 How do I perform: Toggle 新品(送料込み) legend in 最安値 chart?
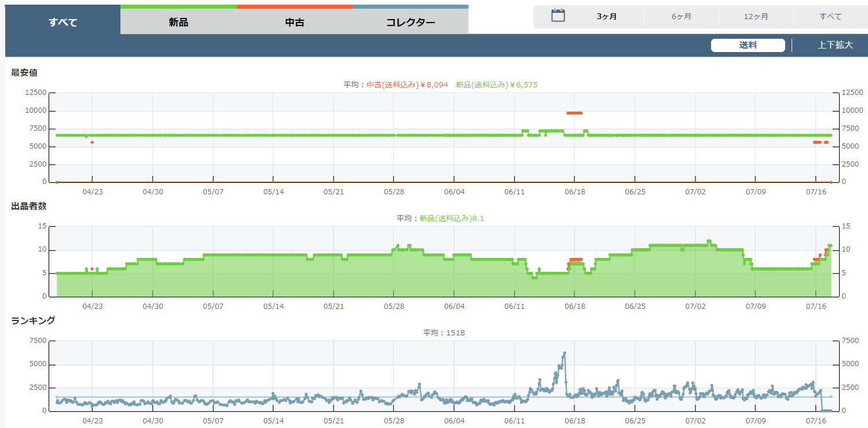[496, 84]
